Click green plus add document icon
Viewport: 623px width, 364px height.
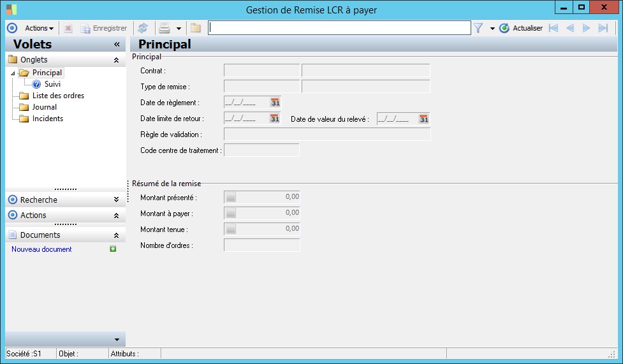[x=113, y=249]
